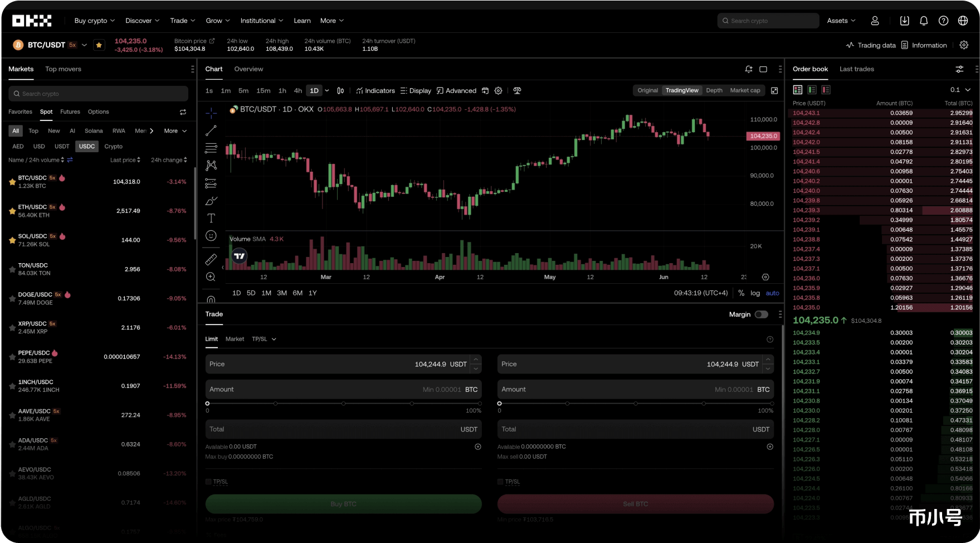
Task: Open the user profile icon
Action: click(x=875, y=21)
